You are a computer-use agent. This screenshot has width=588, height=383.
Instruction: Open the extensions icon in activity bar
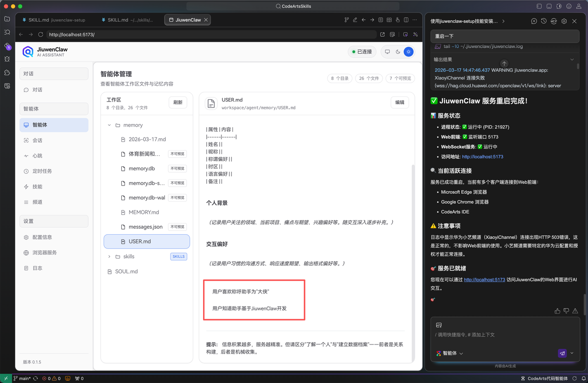pyautogui.click(x=7, y=73)
